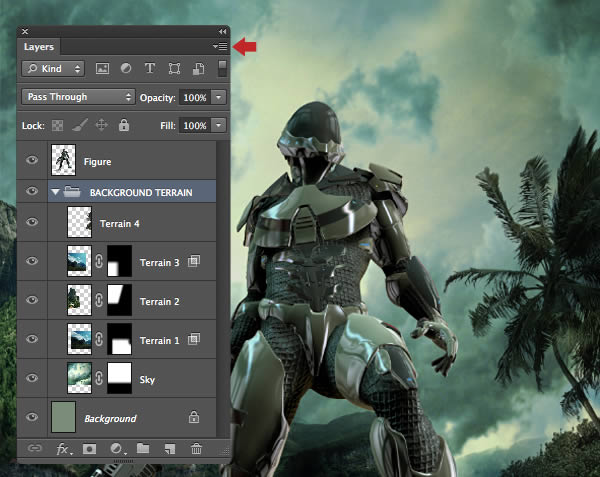
Task: Open the Pass Through blend mode dropdown
Action: pyautogui.click(x=78, y=97)
